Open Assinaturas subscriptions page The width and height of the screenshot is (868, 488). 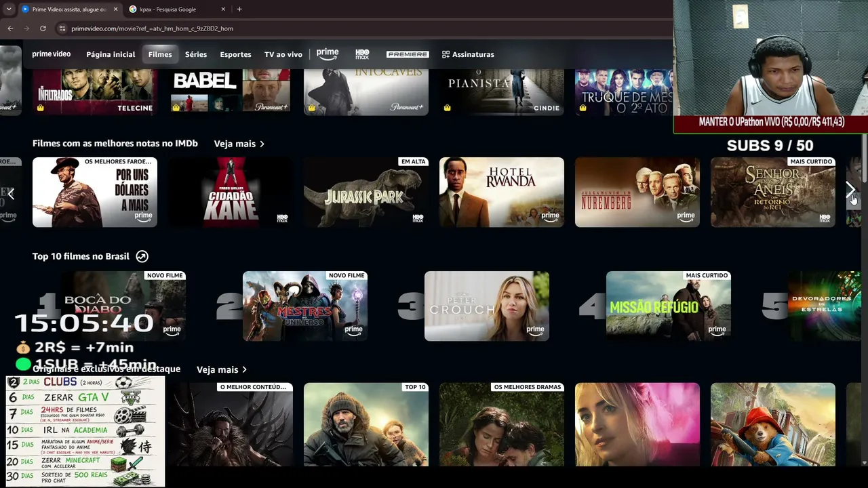(468, 54)
